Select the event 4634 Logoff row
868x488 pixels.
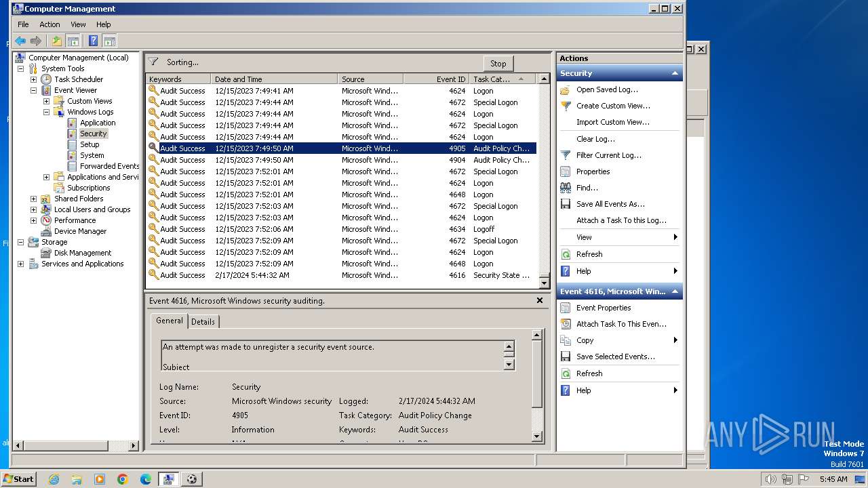click(x=342, y=229)
